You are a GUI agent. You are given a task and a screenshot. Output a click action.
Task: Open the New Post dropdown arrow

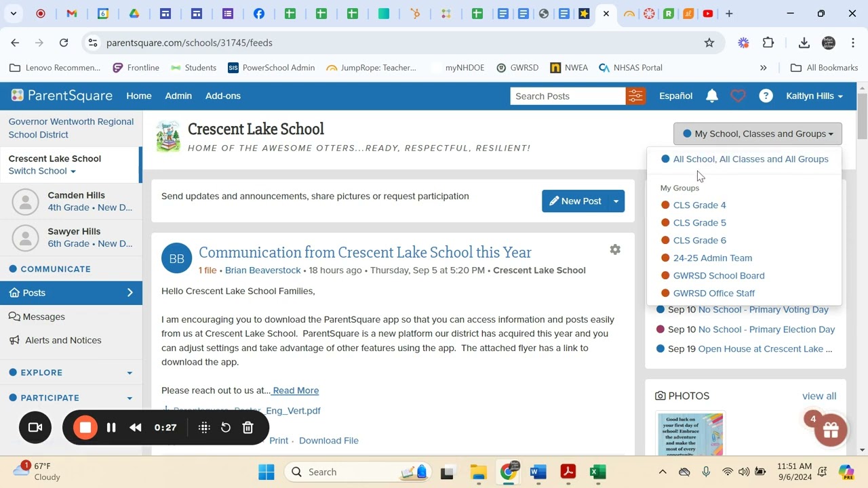[x=616, y=201]
